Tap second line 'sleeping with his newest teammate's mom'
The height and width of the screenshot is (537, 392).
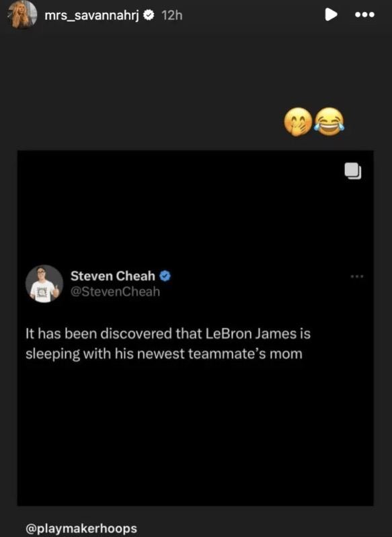point(164,354)
